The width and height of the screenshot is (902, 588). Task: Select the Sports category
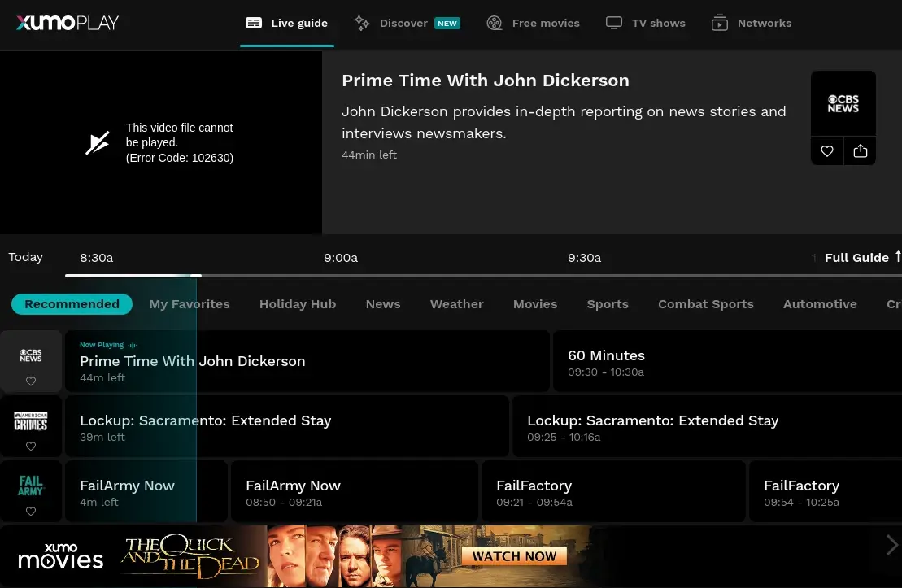[x=608, y=304]
